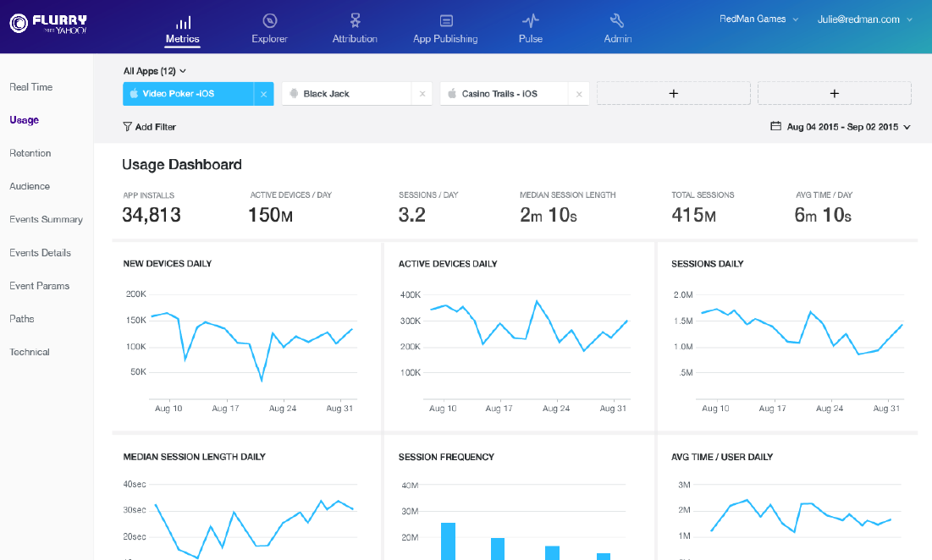Open the Events Summary page
Viewport: 932px width, 560px height.
pos(46,219)
